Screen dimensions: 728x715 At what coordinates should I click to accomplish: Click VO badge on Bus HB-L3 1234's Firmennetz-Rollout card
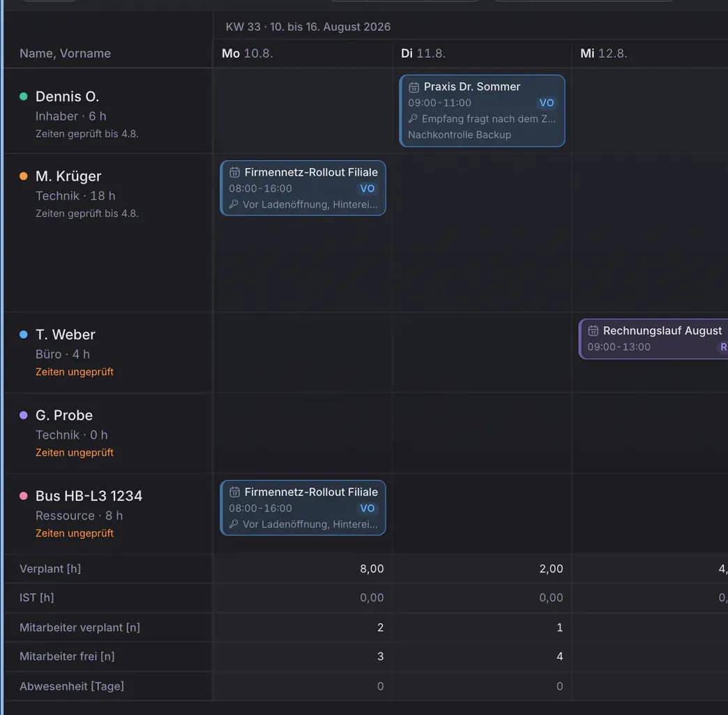tap(367, 508)
